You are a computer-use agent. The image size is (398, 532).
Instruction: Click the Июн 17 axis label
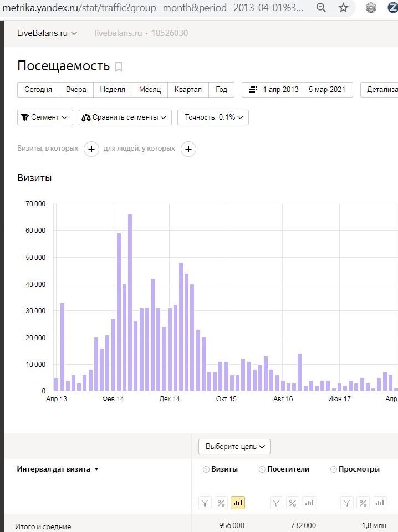coord(339,399)
